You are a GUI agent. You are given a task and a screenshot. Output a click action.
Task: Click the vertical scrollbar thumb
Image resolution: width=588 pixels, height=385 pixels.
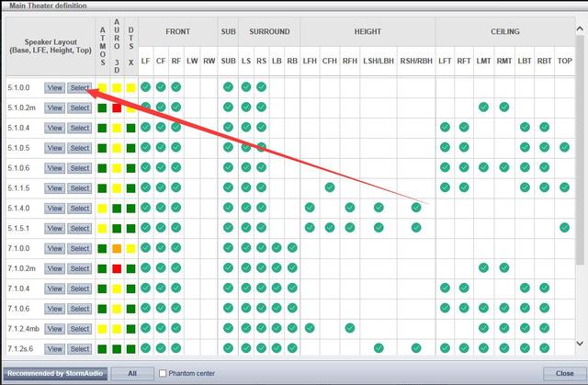(580, 150)
